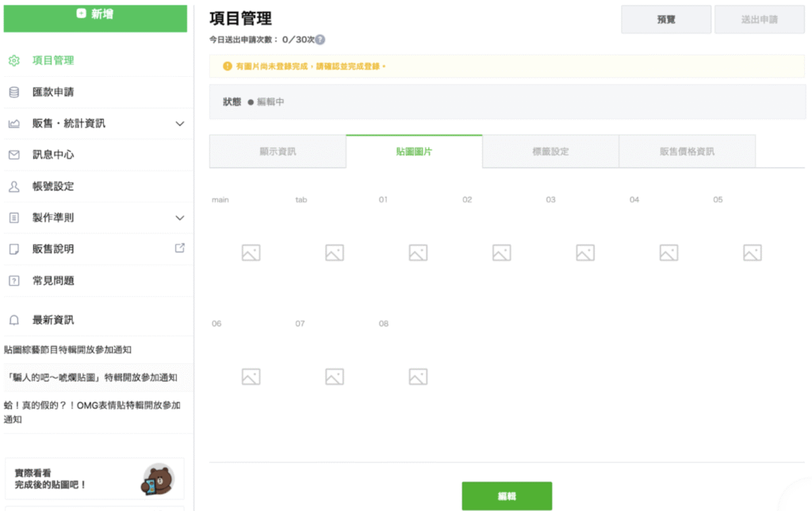Click the bell icon for 最新資訊

13,320
